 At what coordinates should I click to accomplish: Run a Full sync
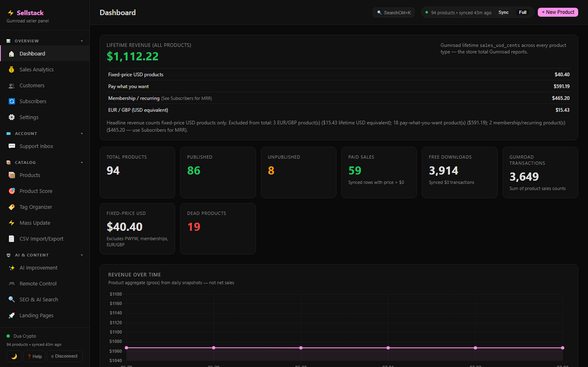pyautogui.click(x=522, y=12)
